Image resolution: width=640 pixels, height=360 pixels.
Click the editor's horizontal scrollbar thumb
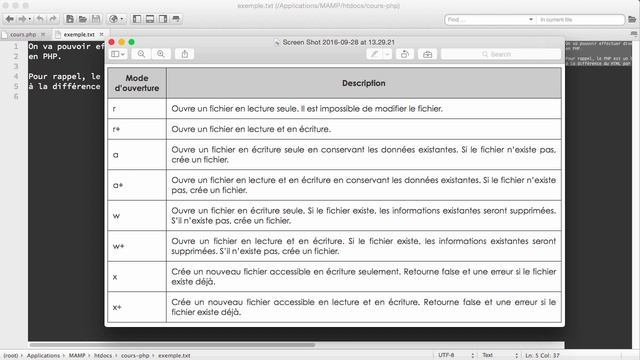click(172, 345)
